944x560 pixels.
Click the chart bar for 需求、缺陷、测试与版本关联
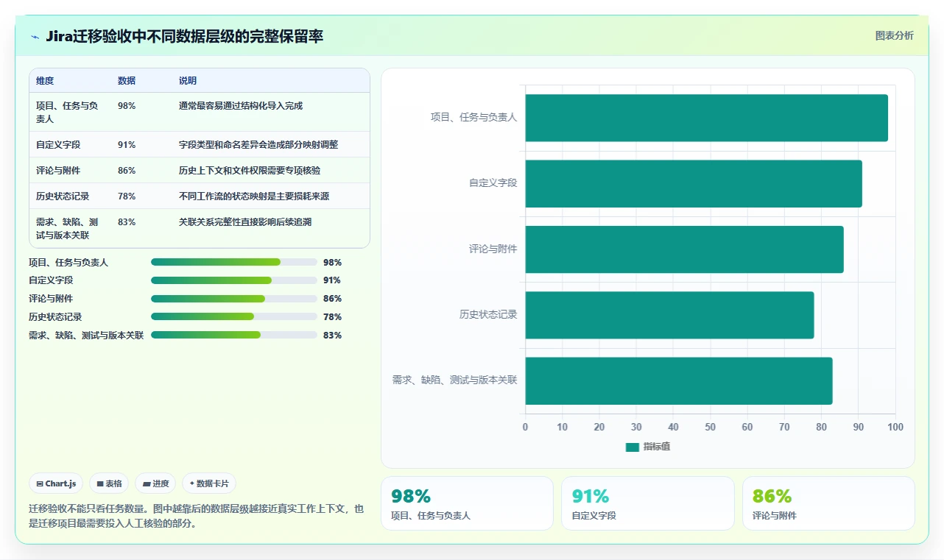(x=679, y=380)
